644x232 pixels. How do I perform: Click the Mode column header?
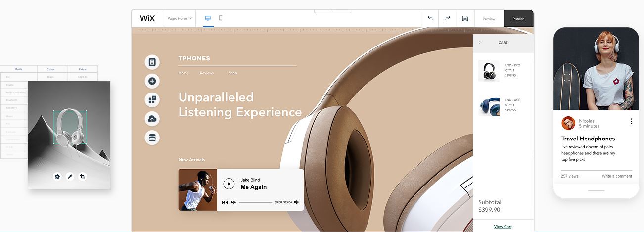[x=19, y=69]
